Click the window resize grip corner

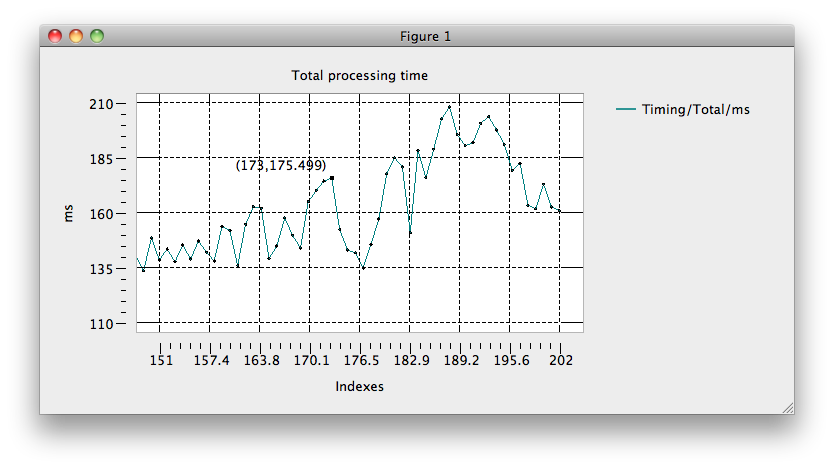[788, 408]
